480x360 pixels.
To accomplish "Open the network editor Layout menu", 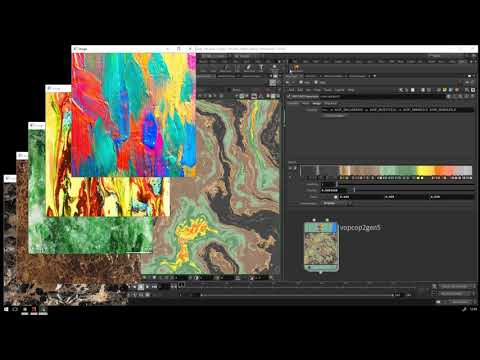I will tap(339, 90).
